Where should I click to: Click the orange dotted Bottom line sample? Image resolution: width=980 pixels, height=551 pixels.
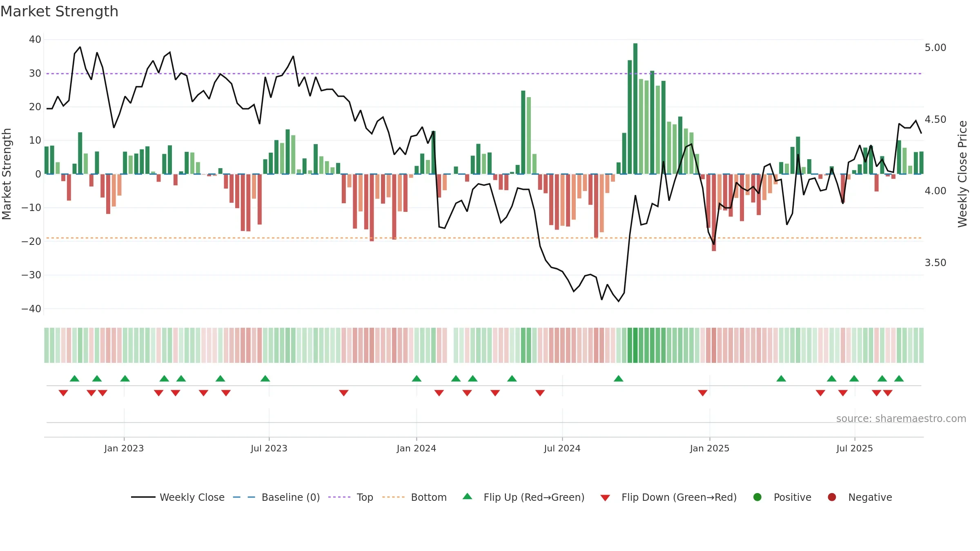click(393, 497)
